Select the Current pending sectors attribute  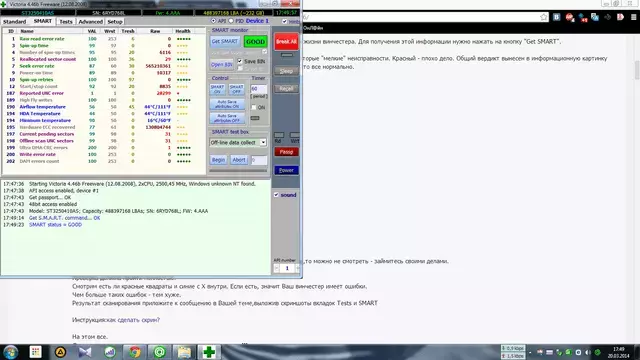coord(104,134)
